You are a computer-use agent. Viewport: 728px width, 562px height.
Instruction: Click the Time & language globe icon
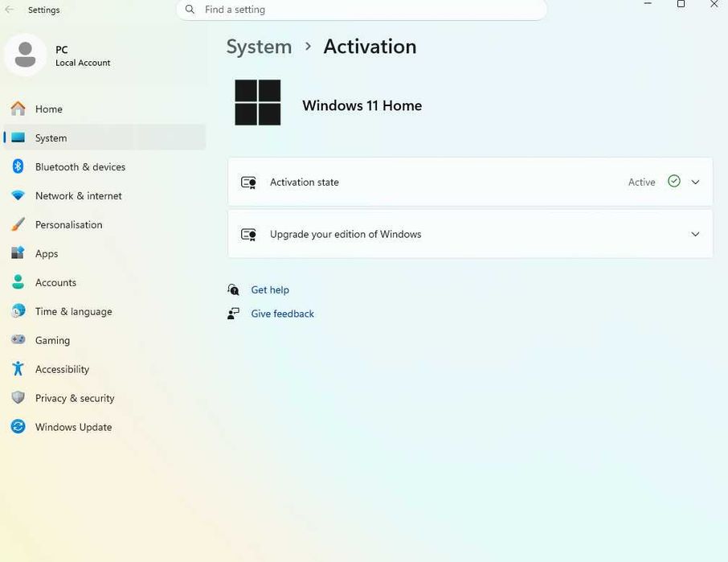[18, 310]
